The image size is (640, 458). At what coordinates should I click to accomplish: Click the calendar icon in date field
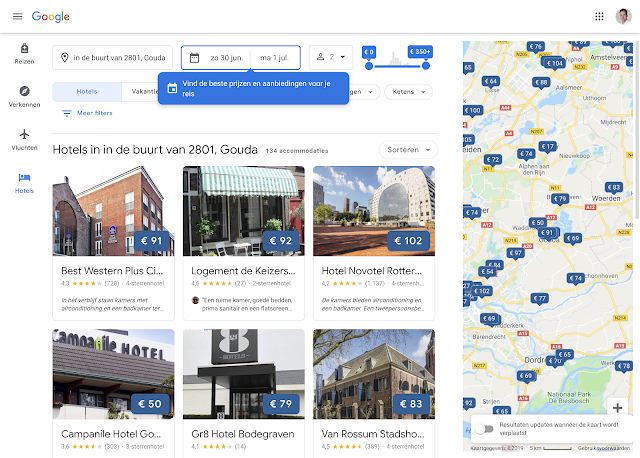click(x=194, y=58)
